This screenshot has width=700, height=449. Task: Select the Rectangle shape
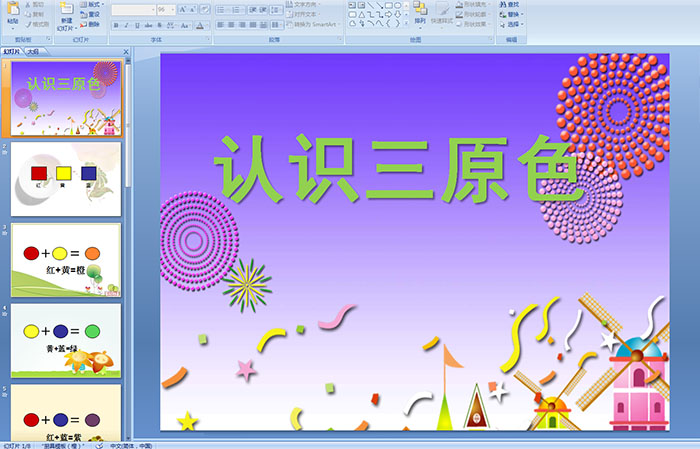389,5
